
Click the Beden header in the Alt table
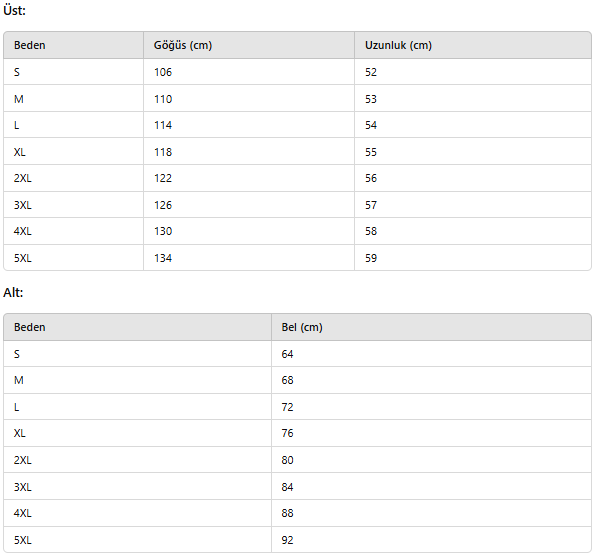point(137,327)
